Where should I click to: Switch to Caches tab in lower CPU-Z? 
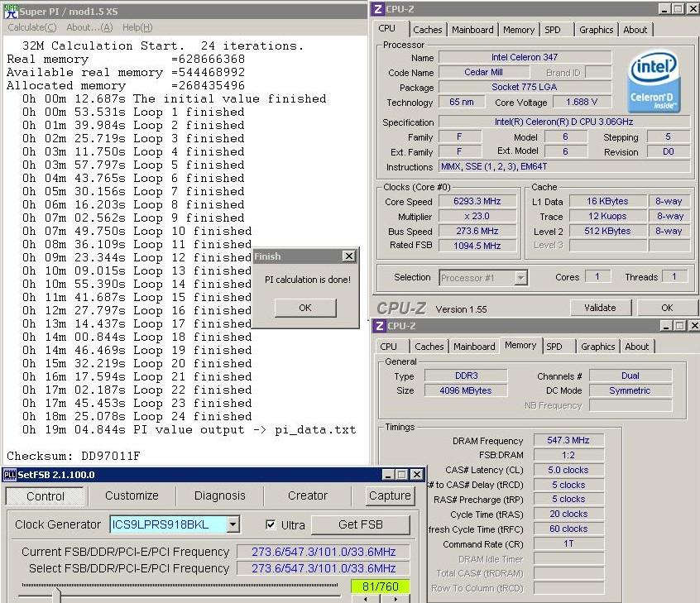tap(429, 347)
